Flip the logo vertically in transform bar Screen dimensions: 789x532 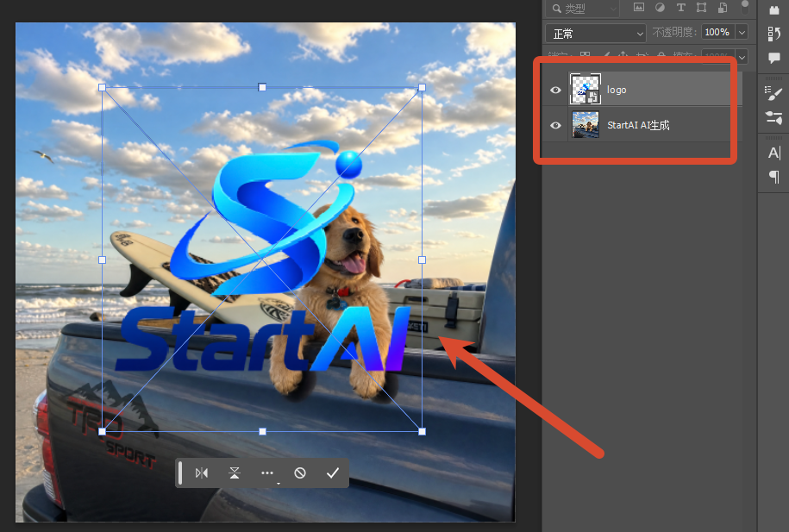[x=235, y=473]
